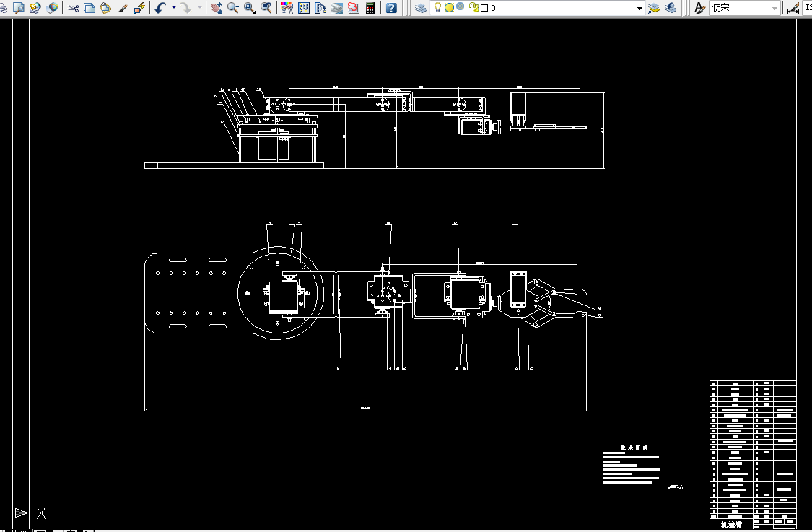
Task: Open DesignCenter from the toolbar
Action: (x=304, y=8)
